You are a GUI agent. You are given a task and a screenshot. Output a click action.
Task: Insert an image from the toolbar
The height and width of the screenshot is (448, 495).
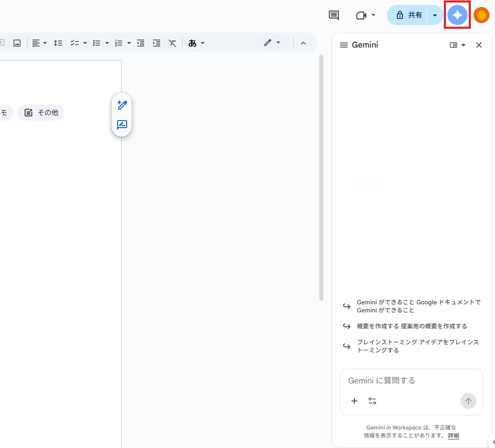pos(17,43)
